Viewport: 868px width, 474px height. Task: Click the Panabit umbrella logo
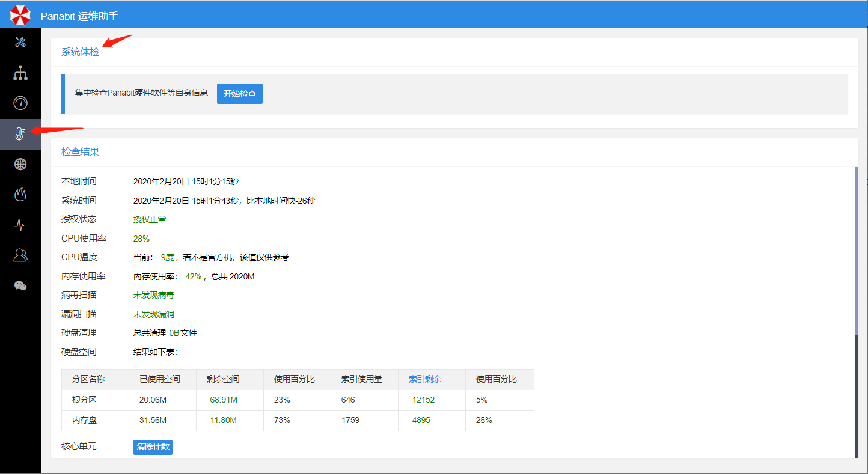click(x=20, y=15)
